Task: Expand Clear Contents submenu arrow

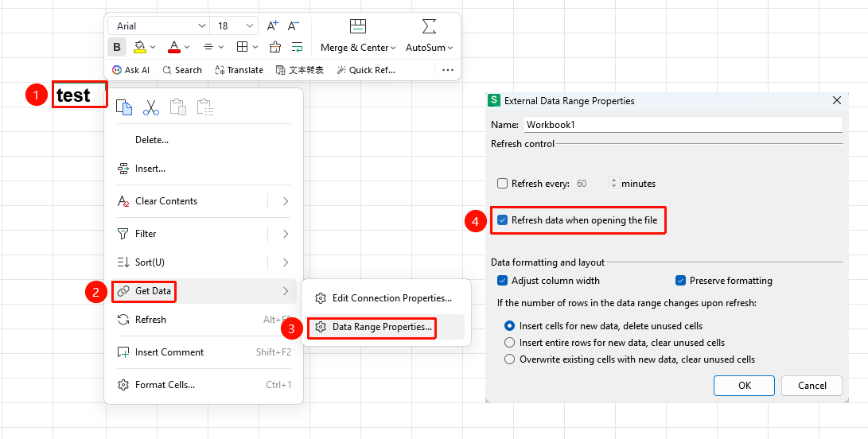Action: tap(286, 201)
